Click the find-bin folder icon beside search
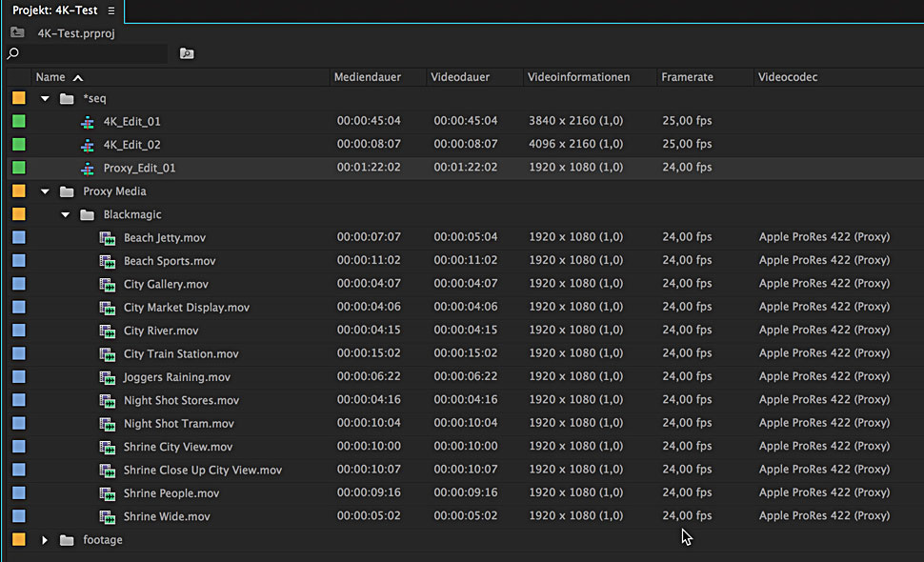924x562 pixels. (x=187, y=53)
